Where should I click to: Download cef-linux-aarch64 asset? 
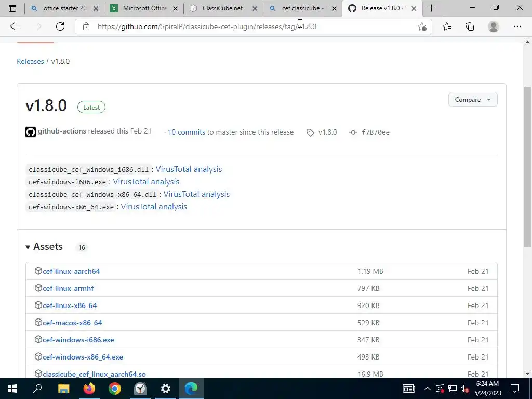coord(71,271)
